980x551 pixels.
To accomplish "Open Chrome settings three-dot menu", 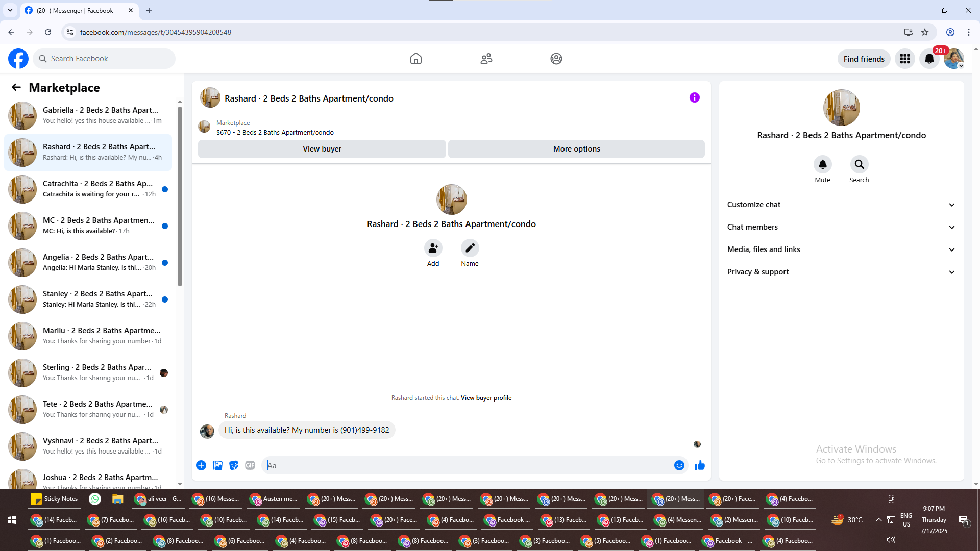I will point(969,32).
